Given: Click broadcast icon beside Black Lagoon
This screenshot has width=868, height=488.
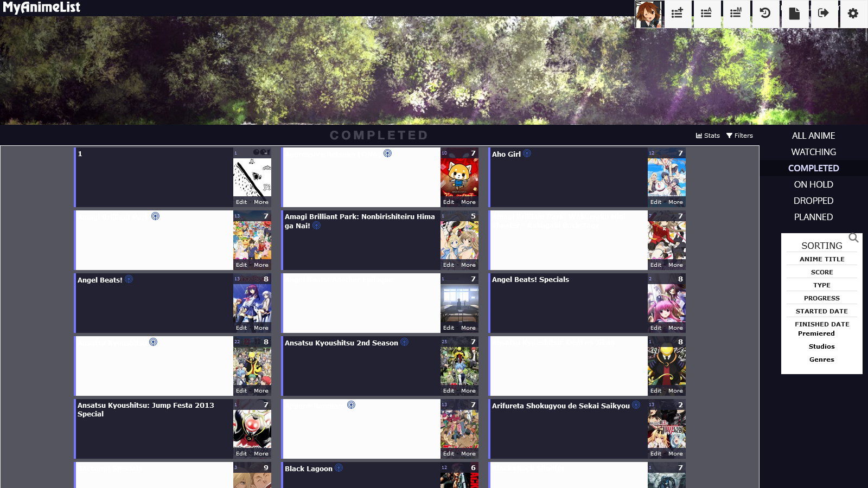Looking at the screenshot, I should [339, 468].
